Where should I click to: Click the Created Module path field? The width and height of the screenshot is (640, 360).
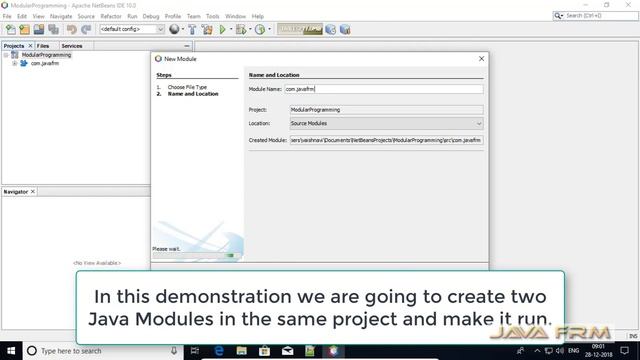386,140
